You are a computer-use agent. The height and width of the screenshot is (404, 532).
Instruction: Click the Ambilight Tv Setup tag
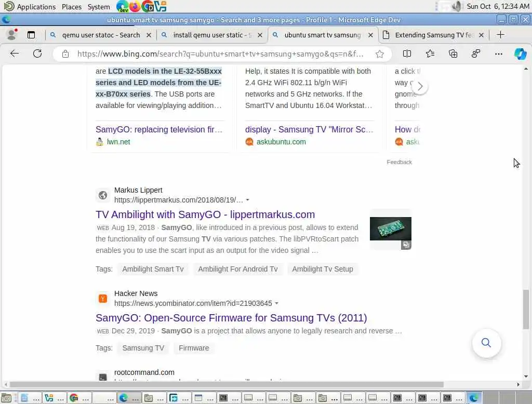323,269
